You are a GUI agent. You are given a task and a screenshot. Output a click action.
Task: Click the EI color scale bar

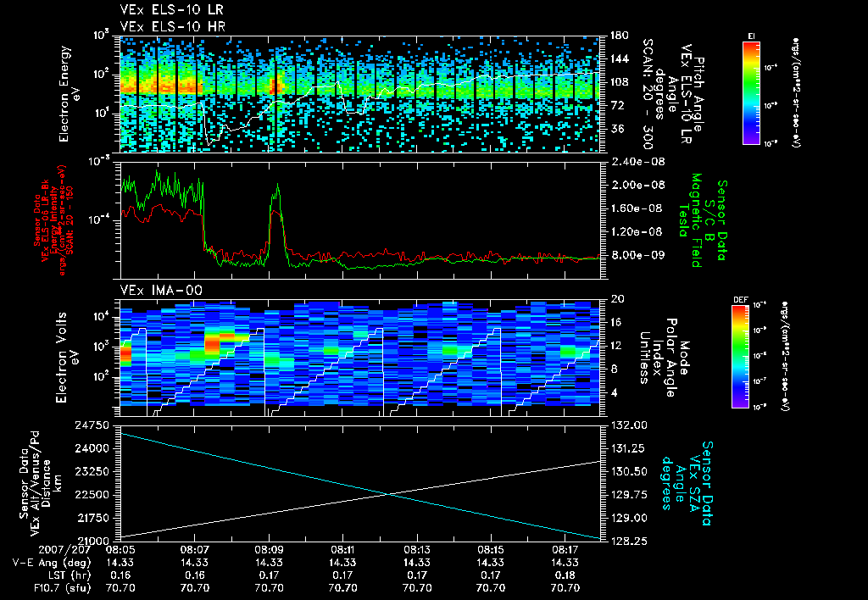tap(751, 92)
